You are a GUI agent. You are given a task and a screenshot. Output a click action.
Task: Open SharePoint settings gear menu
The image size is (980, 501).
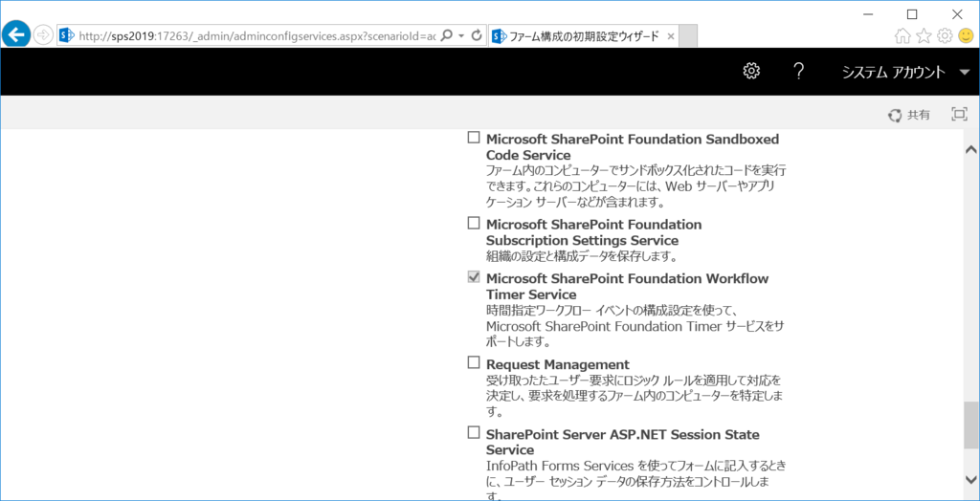(751, 71)
